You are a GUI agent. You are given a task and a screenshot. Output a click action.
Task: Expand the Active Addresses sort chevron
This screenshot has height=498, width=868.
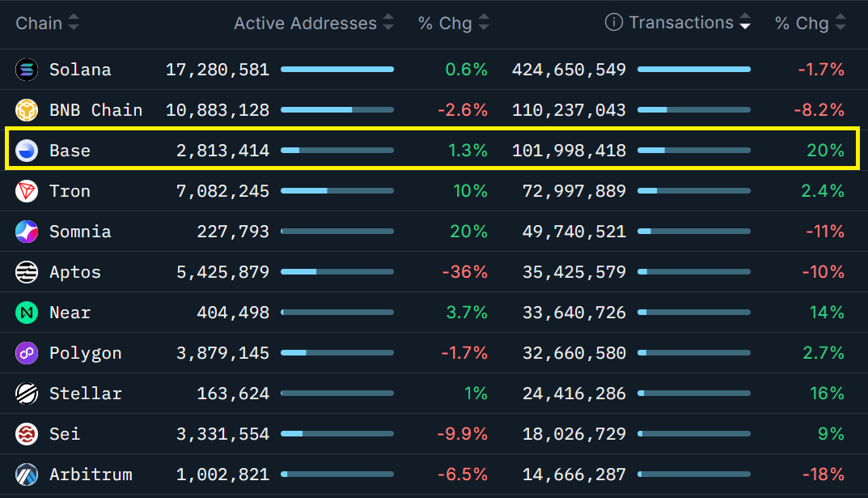[388, 23]
